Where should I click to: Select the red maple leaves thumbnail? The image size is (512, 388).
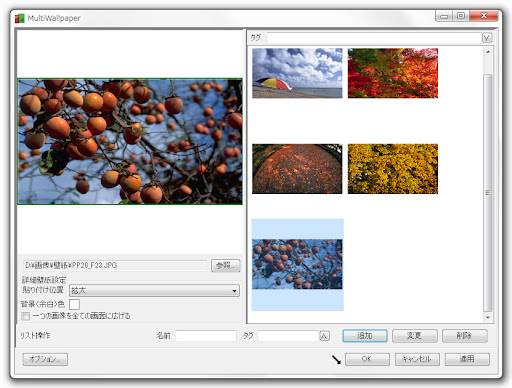pos(393,73)
